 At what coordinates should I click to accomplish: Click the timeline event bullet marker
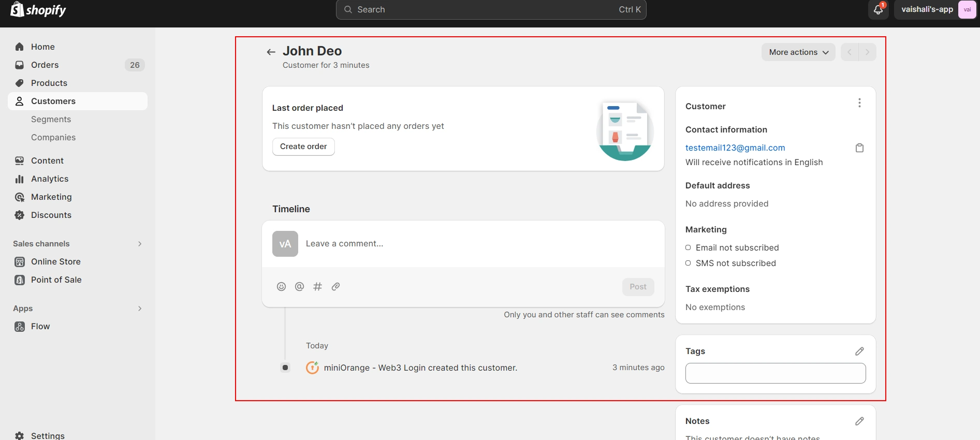[285, 368]
